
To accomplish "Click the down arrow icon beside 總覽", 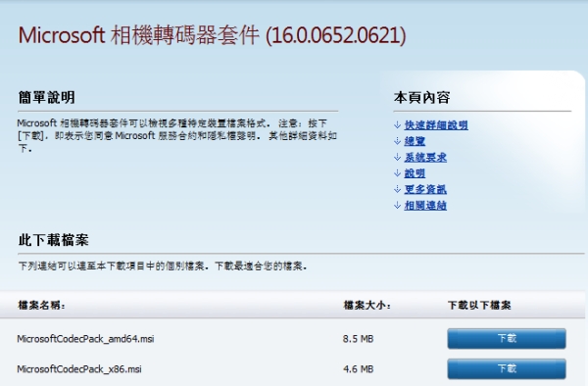I will coord(398,141).
